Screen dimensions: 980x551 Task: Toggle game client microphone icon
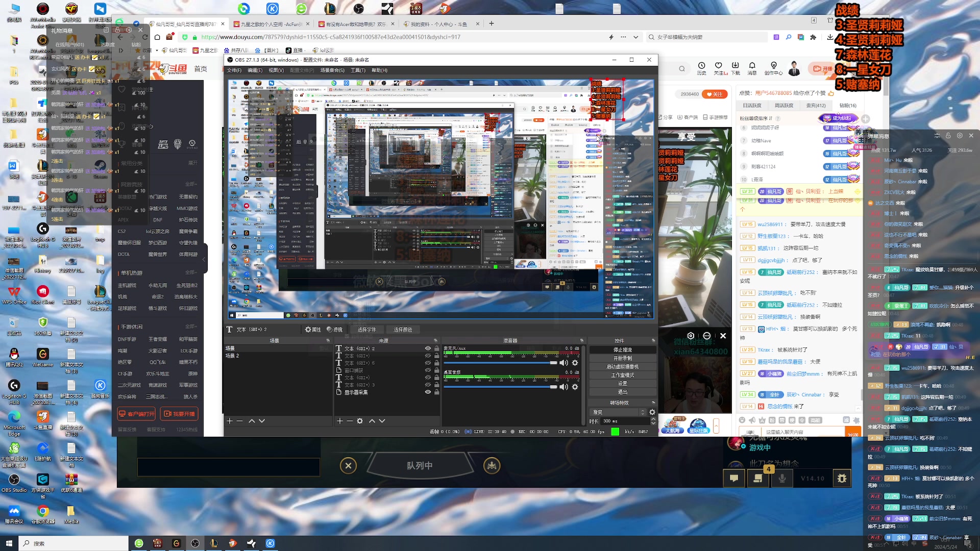click(782, 478)
